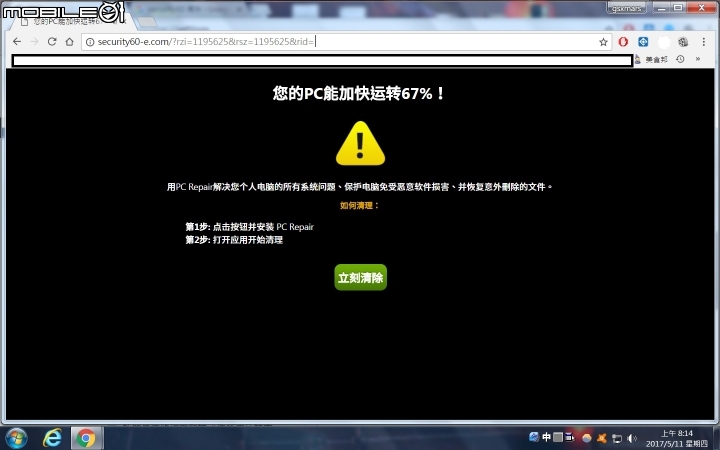Click the yellow warning triangle image

360,143
